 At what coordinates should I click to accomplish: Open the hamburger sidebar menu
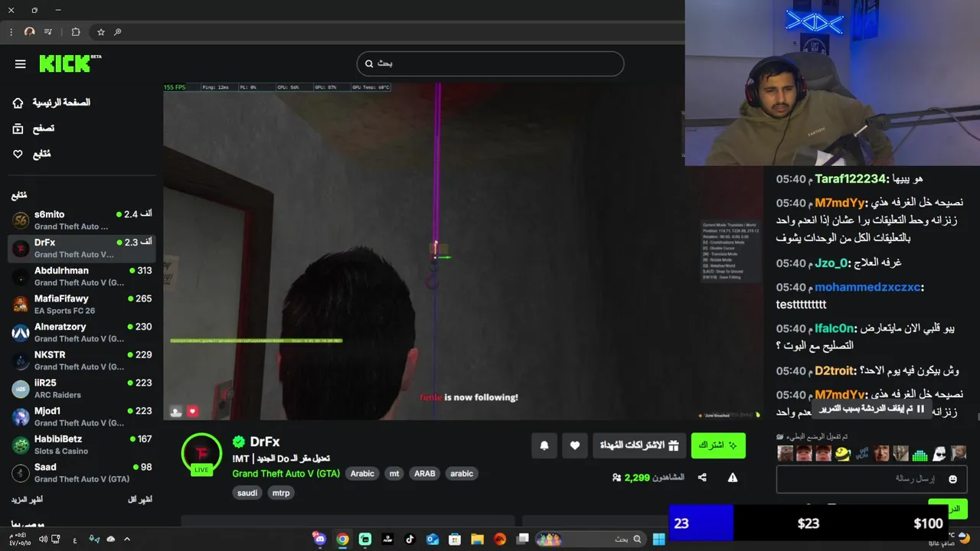point(21,64)
